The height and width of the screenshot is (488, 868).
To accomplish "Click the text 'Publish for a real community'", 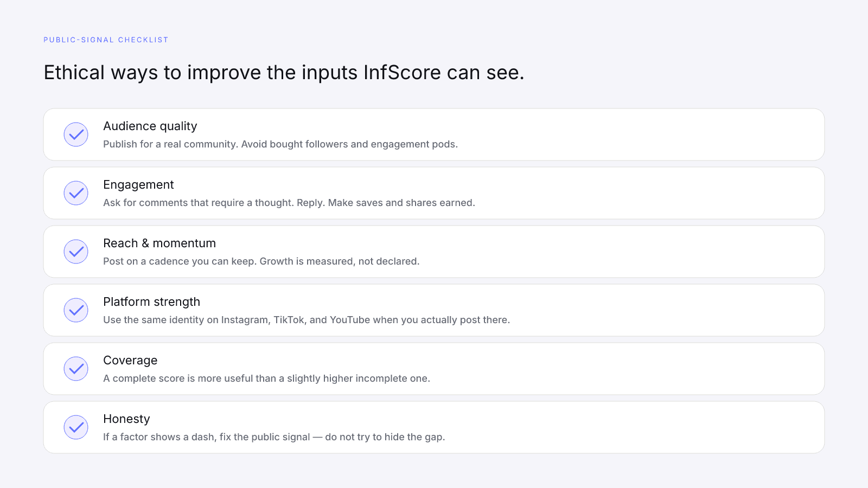I will click(x=170, y=144).
